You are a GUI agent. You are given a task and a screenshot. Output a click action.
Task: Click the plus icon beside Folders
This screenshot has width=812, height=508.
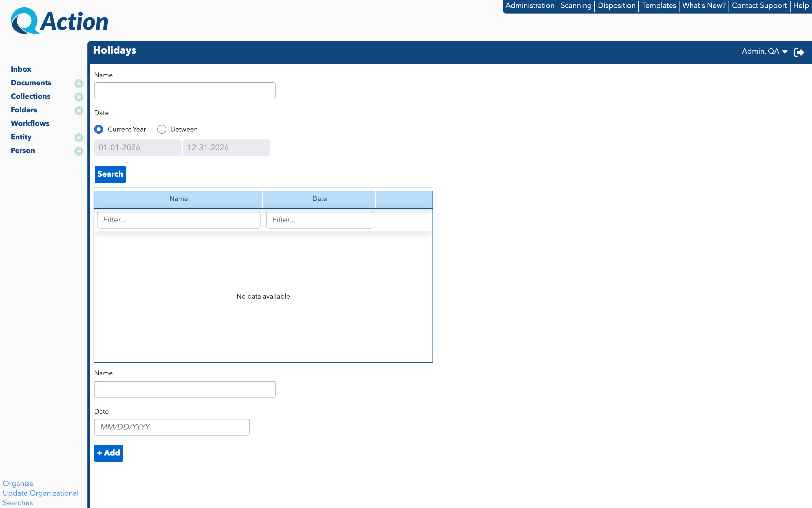pyautogui.click(x=79, y=111)
